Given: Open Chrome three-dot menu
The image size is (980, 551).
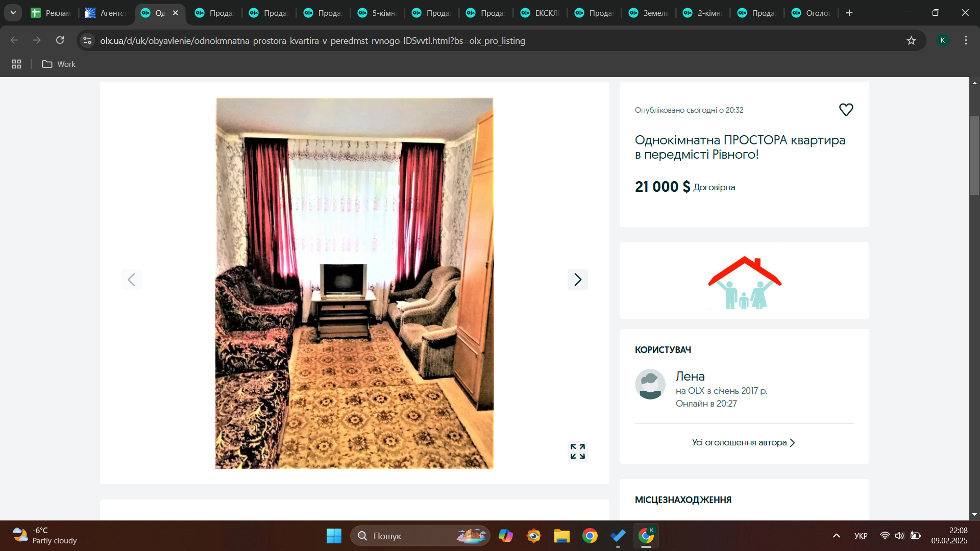Looking at the screenshot, I should 966,40.
